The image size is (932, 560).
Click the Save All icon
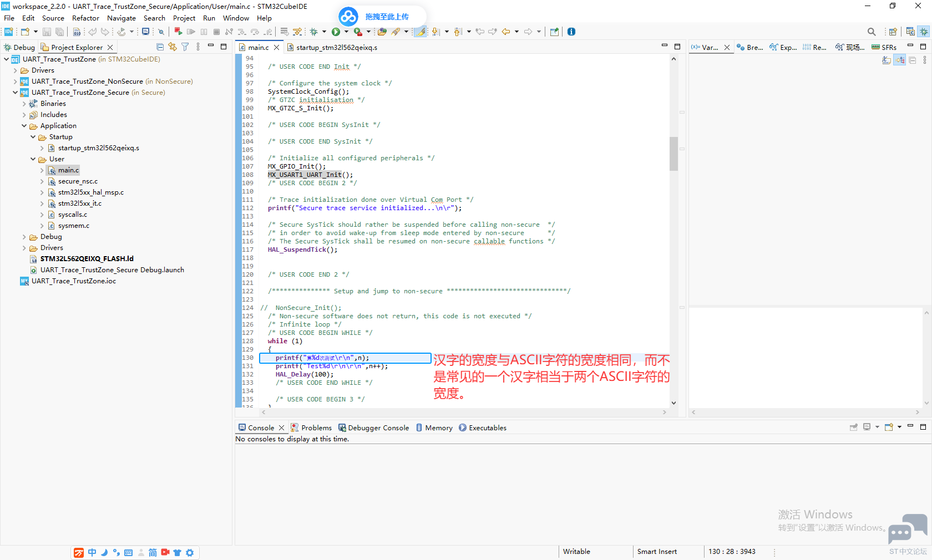(60, 32)
